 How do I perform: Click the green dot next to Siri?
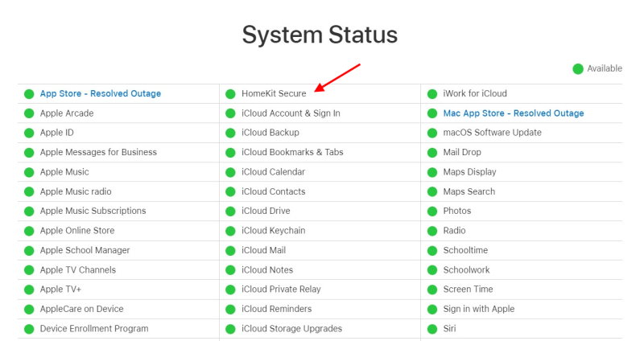pyautogui.click(x=432, y=329)
